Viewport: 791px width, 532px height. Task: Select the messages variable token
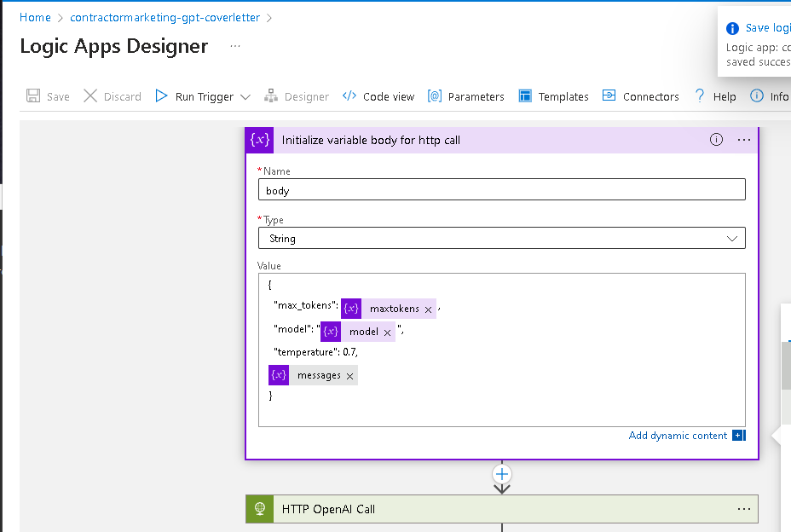click(x=313, y=375)
